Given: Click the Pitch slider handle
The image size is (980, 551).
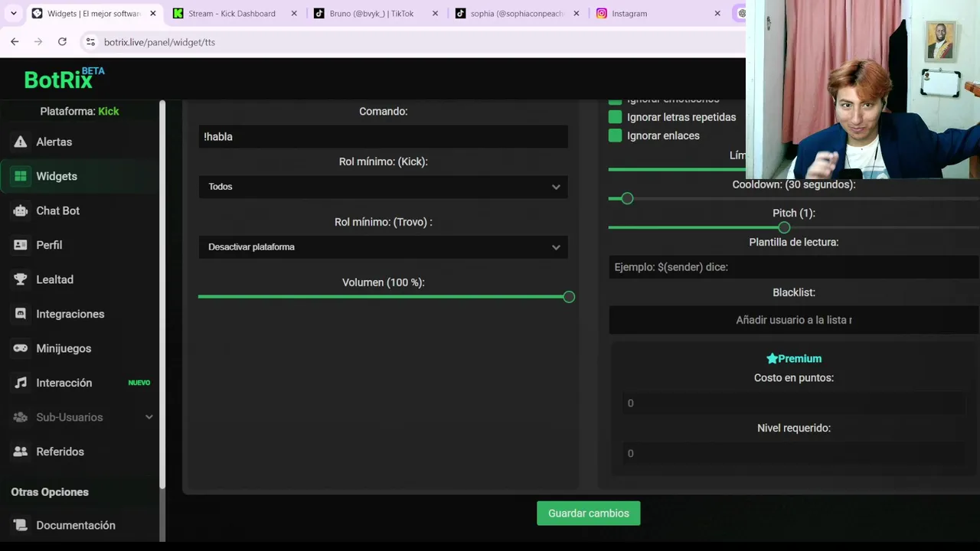Looking at the screenshot, I should (x=783, y=227).
